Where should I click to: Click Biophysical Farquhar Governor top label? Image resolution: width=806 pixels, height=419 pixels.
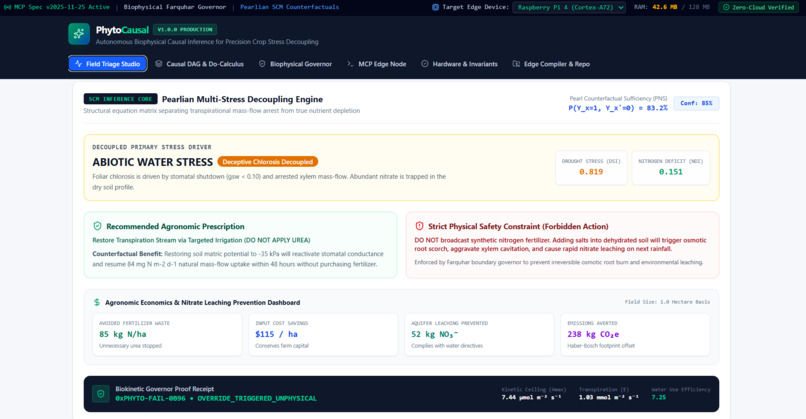[x=175, y=7]
